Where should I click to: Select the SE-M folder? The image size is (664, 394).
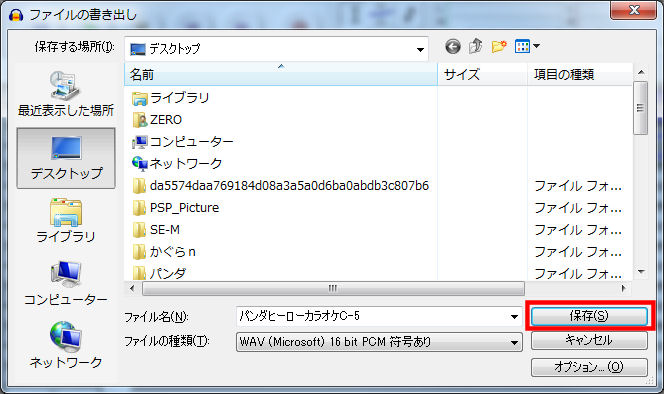(156, 230)
